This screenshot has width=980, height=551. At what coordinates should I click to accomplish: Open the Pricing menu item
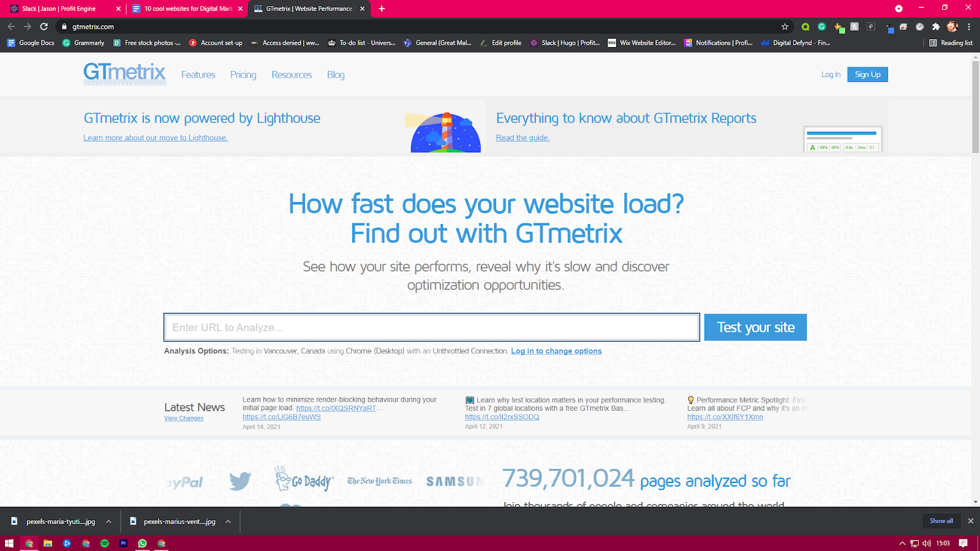(243, 75)
